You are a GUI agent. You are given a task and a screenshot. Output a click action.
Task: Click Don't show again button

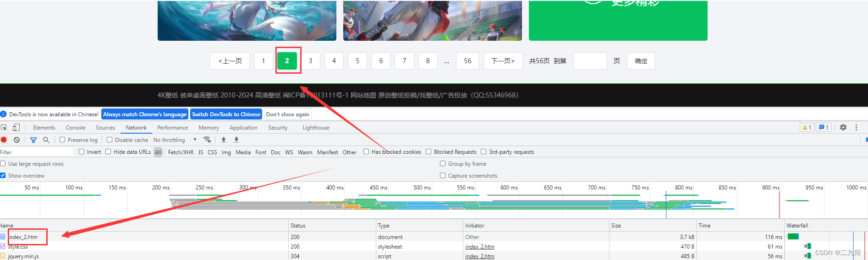click(x=288, y=114)
